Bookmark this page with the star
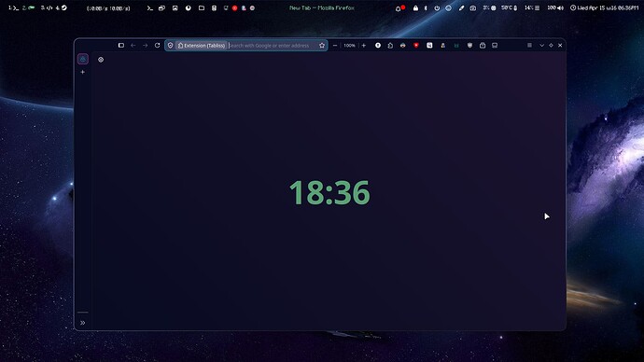Image resolution: width=644 pixels, height=362 pixels. pyautogui.click(x=322, y=45)
